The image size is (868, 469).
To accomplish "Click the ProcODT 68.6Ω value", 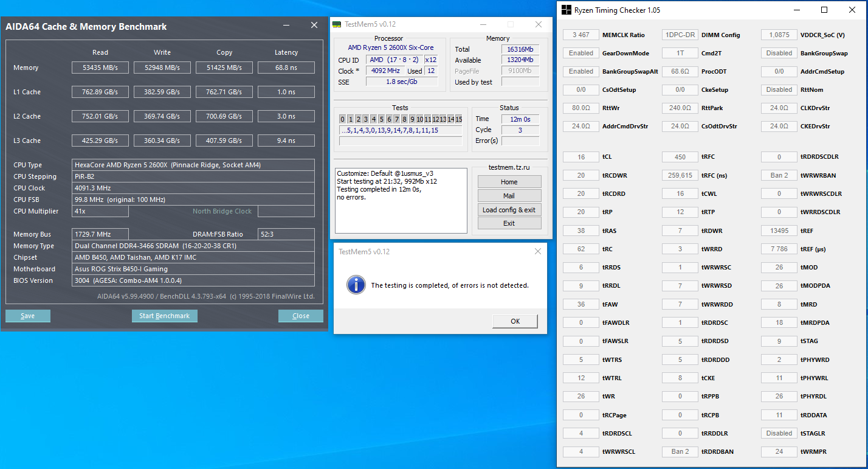I will [680, 72].
